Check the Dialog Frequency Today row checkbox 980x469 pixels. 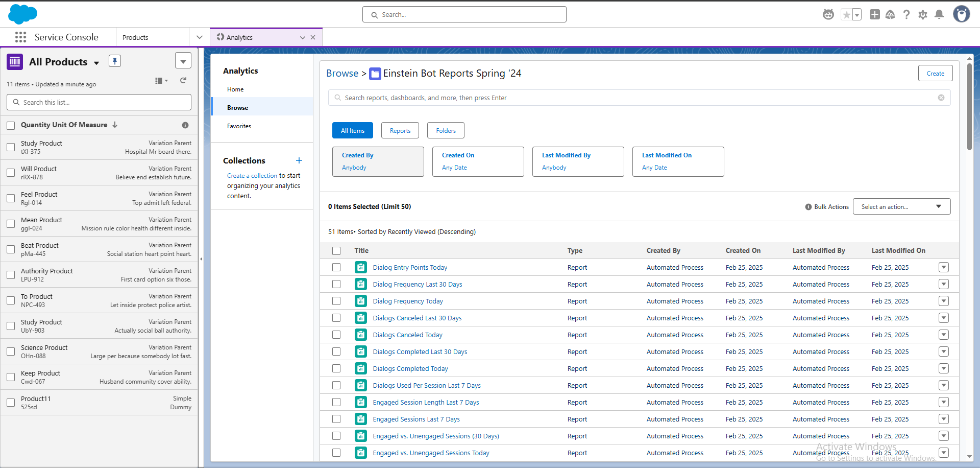tap(336, 301)
